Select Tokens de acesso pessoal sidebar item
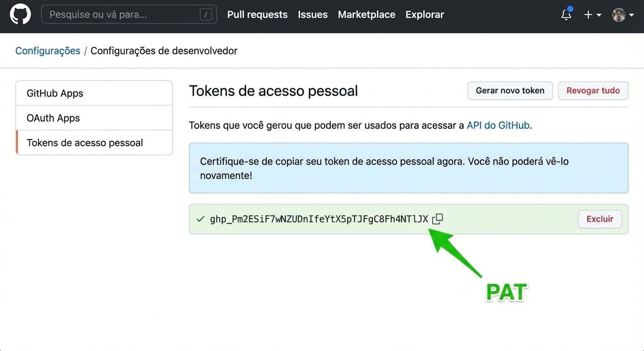Image resolution: width=644 pixels, height=351 pixels. (x=94, y=143)
